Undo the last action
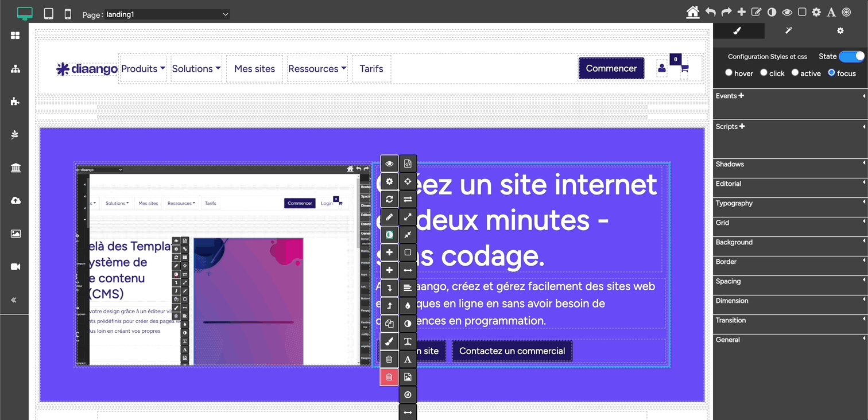The image size is (868, 420). point(711,12)
